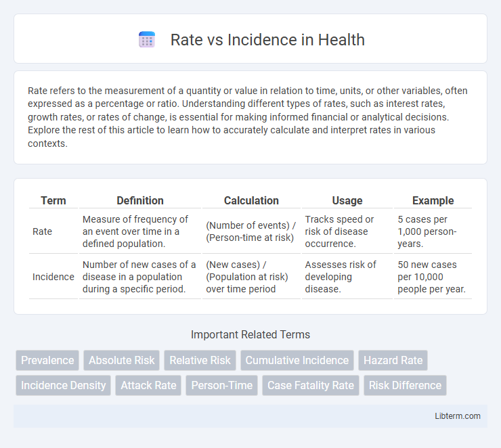Select the 'Incidence' cell in the Term column
The width and height of the screenshot is (501, 448).
pos(53,277)
